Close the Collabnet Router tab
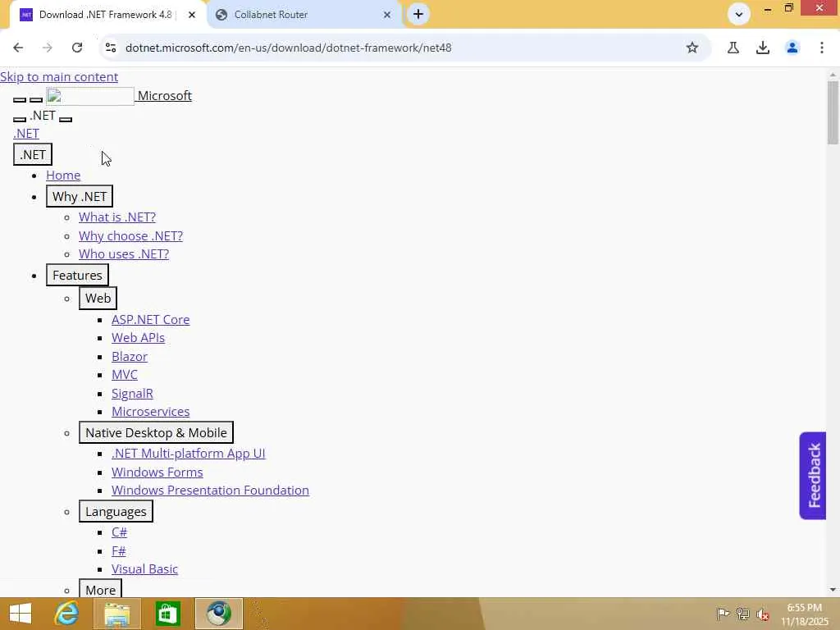 pyautogui.click(x=387, y=15)
